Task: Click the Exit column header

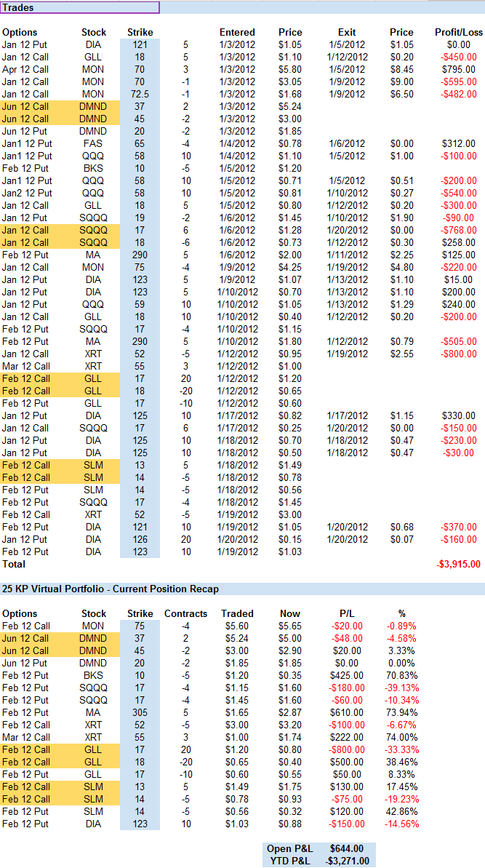Action: pos(347,32)
